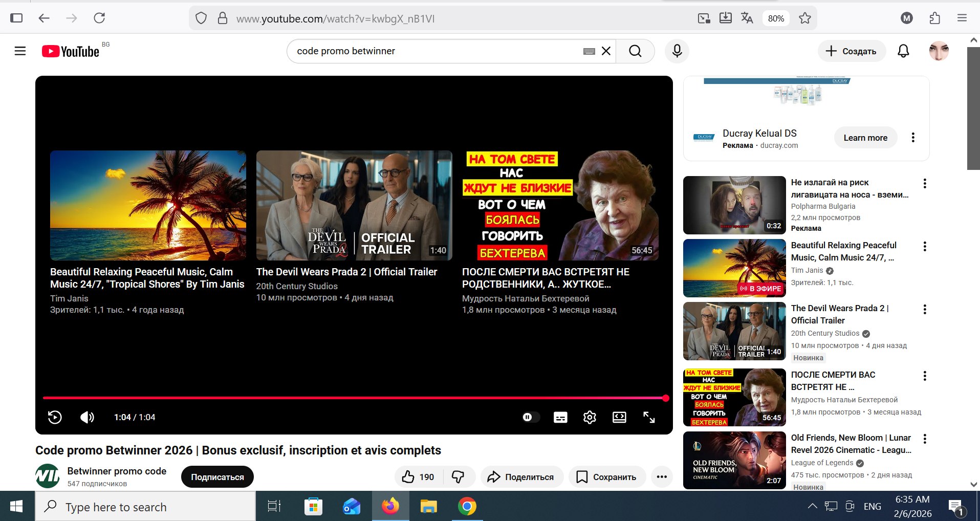Open Firefox extensions menu
Screen dimensions: 980x521
coord(934,18)
